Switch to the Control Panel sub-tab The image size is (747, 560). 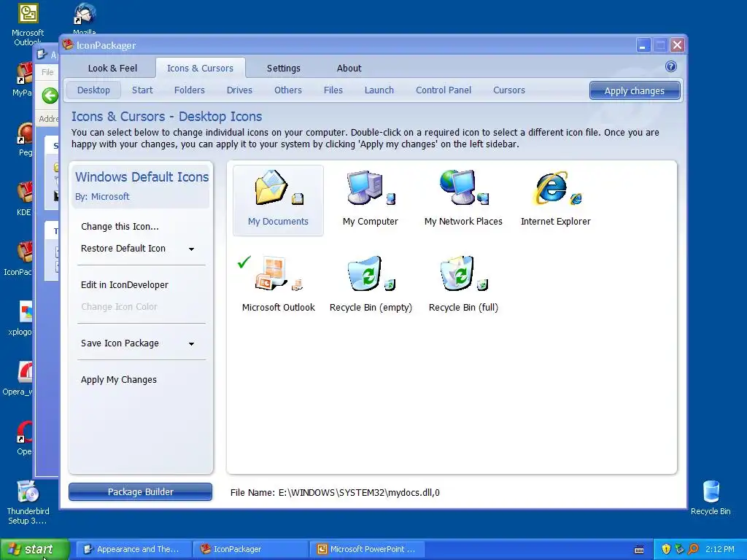[x=444, y=90]
